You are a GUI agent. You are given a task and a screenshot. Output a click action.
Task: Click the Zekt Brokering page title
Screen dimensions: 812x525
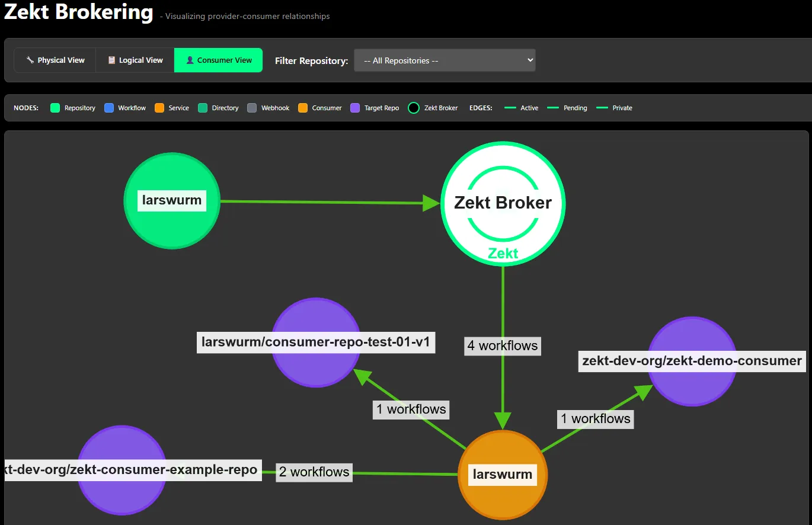pyautogui.click(x=78, y=12)
